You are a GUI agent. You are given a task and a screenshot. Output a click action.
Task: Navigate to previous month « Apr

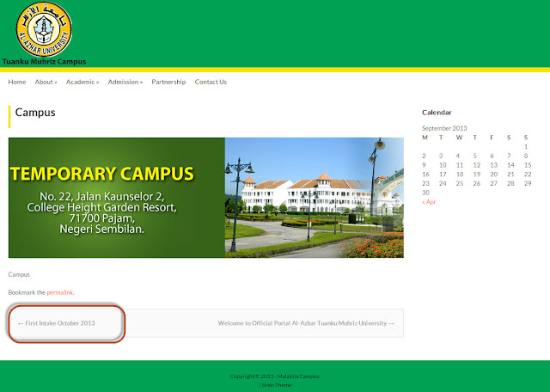[x=429, y=202]
